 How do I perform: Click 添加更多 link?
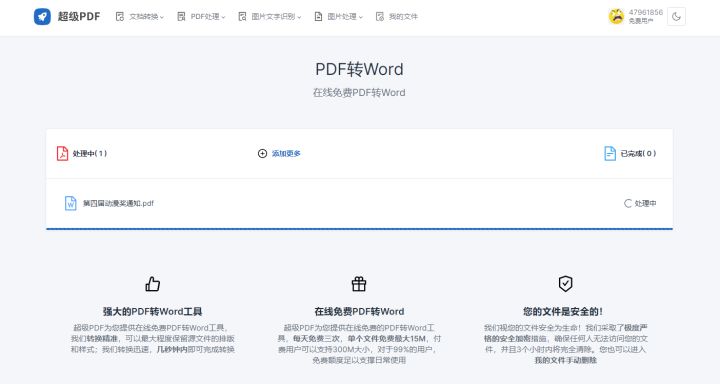click(x=286, y=153)
